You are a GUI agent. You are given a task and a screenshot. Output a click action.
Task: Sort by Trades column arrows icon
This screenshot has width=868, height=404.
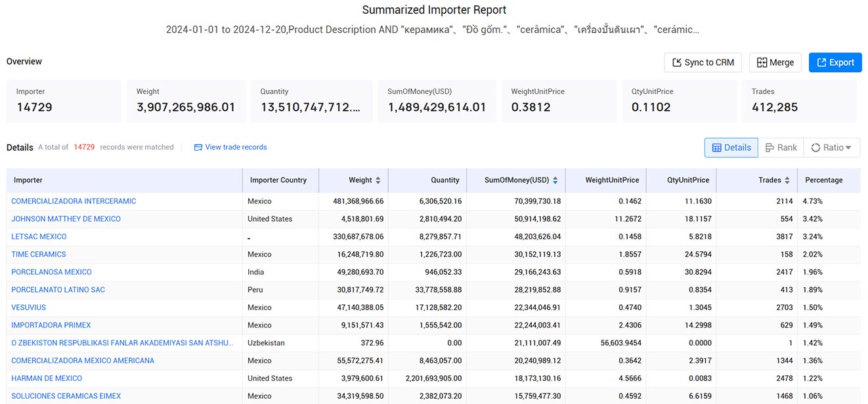787,180
